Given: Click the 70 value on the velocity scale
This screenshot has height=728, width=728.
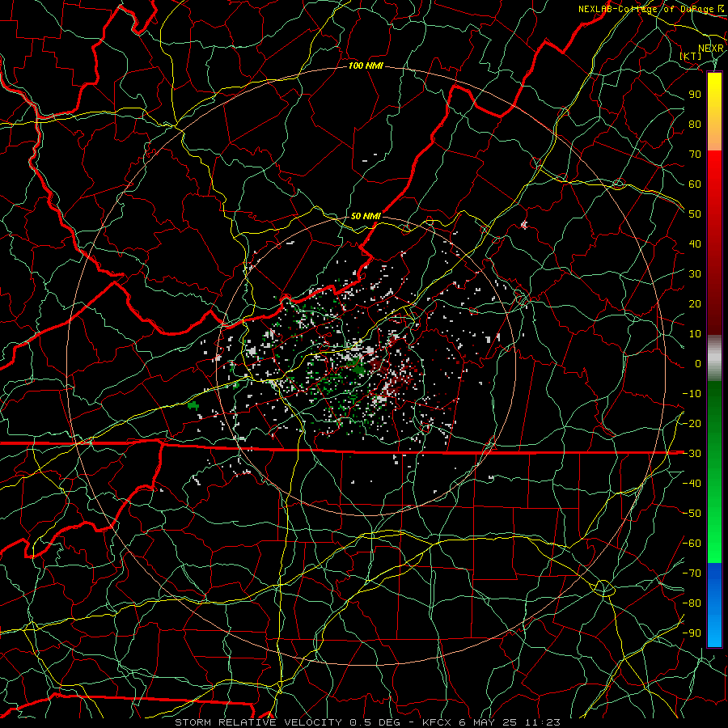Looking at the screenshot, I should (x=695, y=154).
